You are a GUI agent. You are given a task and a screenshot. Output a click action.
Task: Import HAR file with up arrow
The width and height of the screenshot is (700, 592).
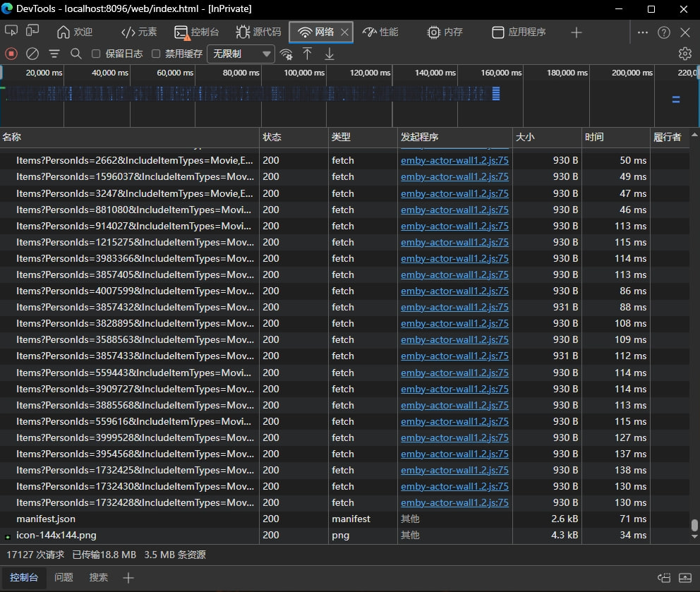(307, 54)
